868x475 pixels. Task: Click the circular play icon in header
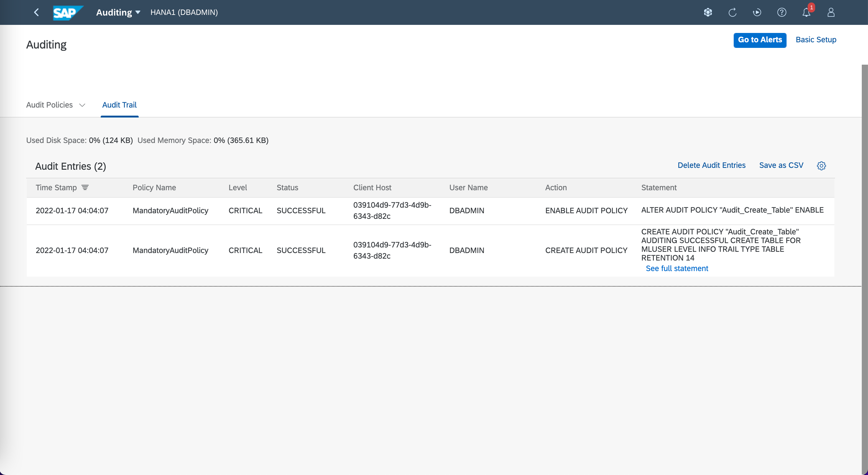[757, 12]
